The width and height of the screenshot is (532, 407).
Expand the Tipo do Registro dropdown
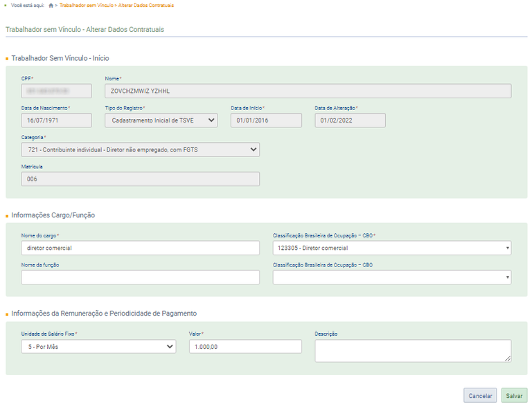click(x=161, y=120)
